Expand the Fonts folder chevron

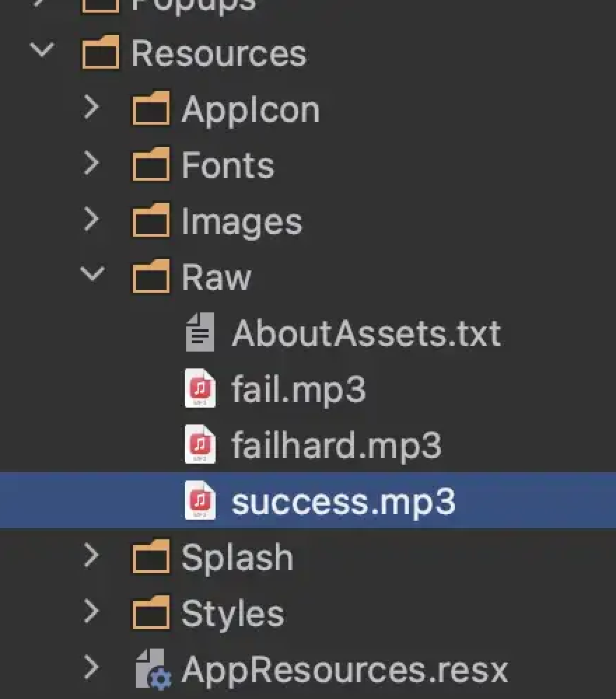coord(91,164)
